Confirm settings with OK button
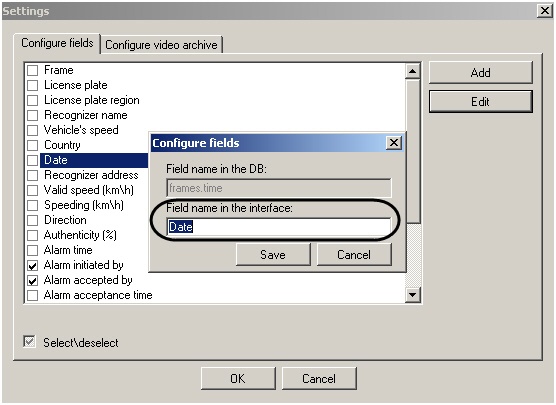Image resolution: width=556 pixels, height=405 pixels. pos(238,379)
